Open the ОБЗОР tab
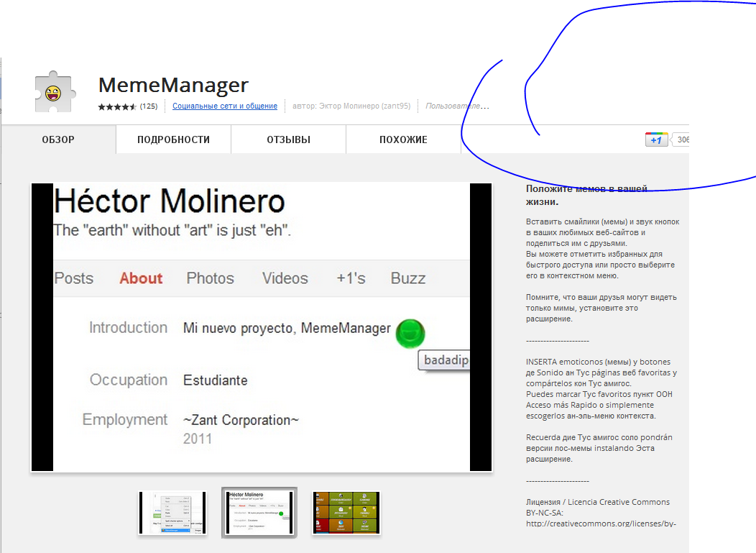 click(58, 140)
